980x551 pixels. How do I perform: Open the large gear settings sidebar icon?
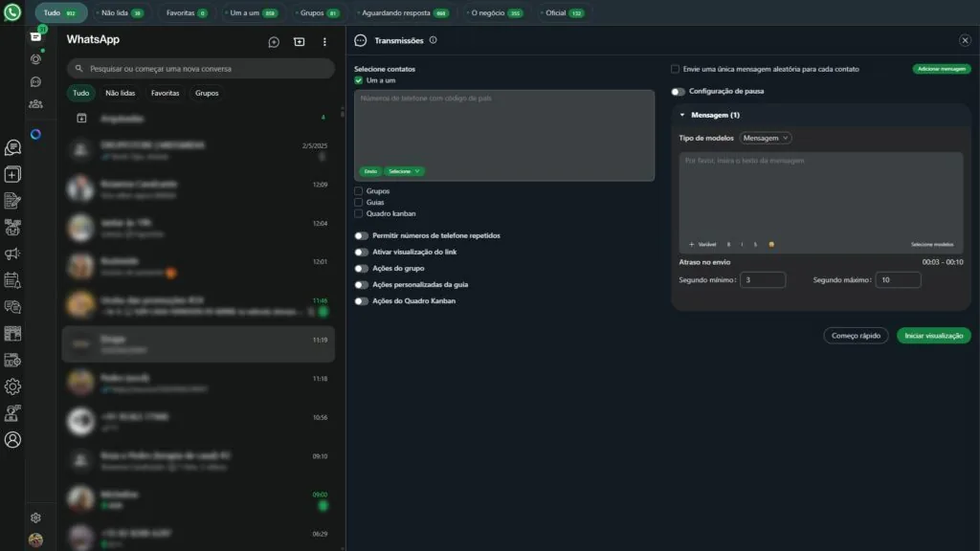click(12, 386)
